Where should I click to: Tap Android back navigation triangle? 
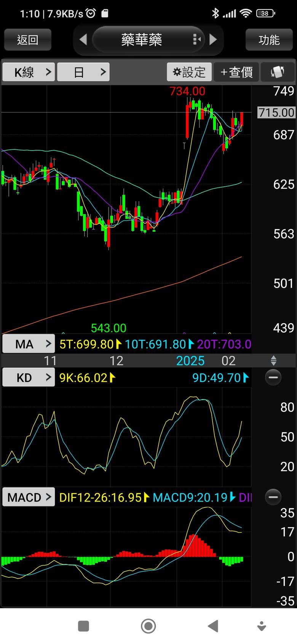pos(213,626)
